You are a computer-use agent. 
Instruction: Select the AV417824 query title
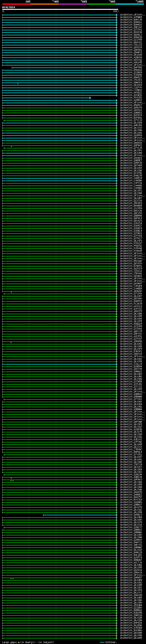click(x=8, y=8)
